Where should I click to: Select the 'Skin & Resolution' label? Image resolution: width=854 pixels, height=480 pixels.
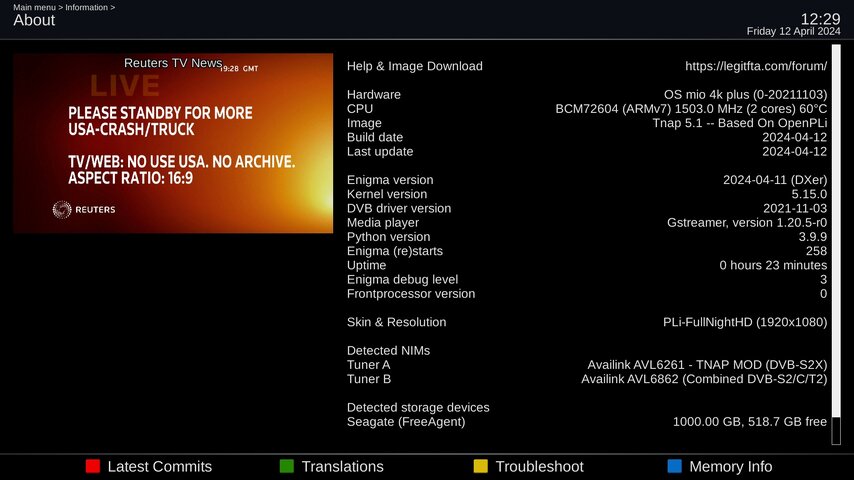click(396, 322)
